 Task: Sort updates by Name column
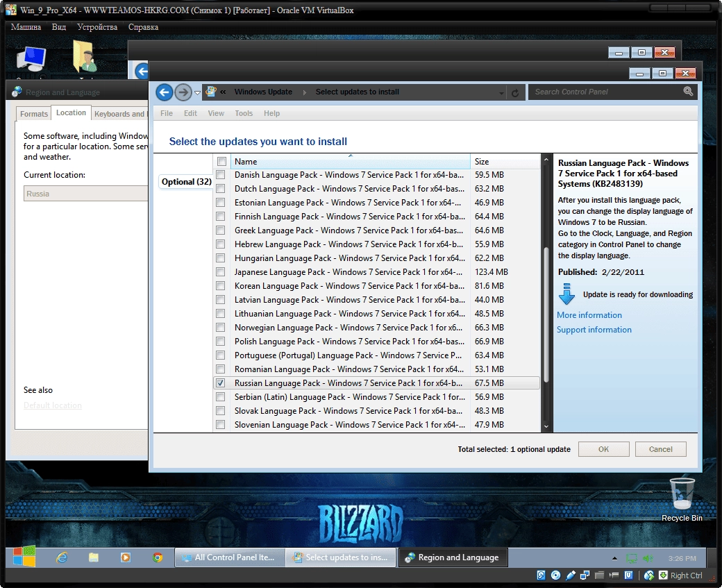pos(350,162)
